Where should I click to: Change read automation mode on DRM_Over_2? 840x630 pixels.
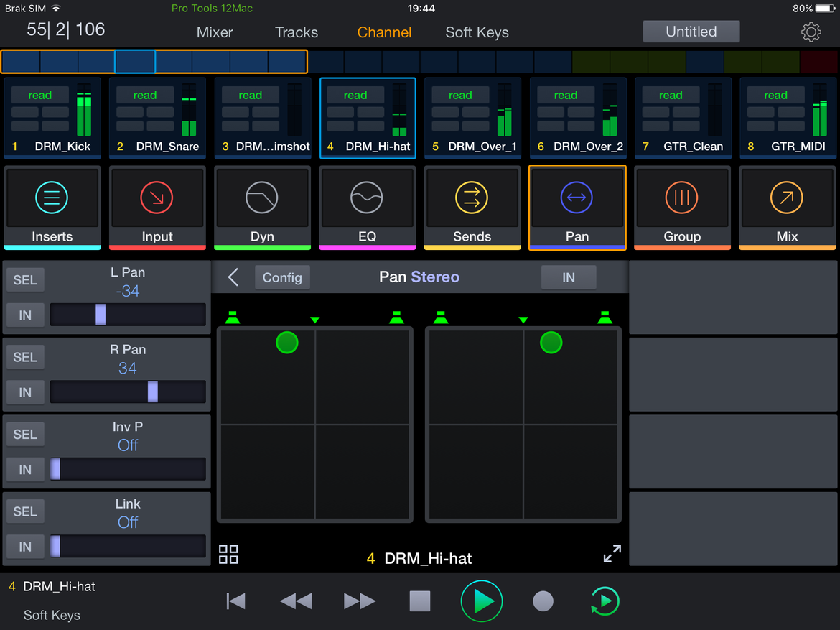(x=566, y=96)
